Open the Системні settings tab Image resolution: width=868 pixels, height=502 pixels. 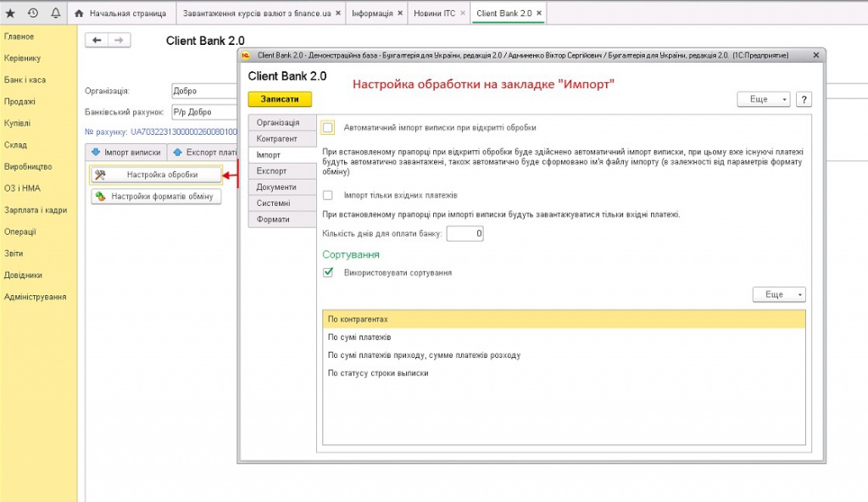click(282, 203)
